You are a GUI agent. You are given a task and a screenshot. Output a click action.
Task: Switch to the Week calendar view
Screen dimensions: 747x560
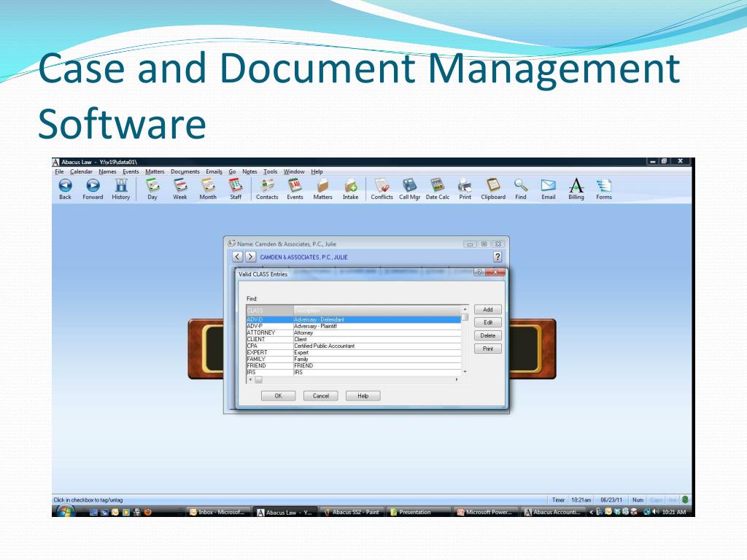click(180, 189)
